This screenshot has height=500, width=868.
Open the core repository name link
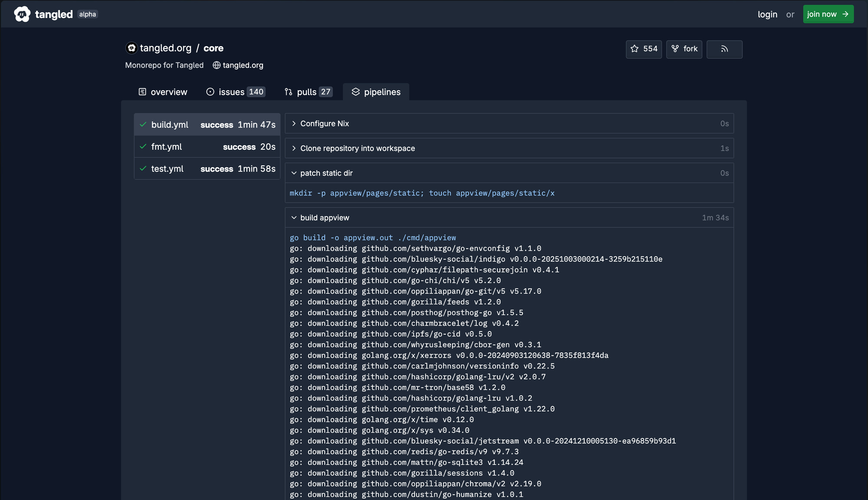[x=213, y=48]
